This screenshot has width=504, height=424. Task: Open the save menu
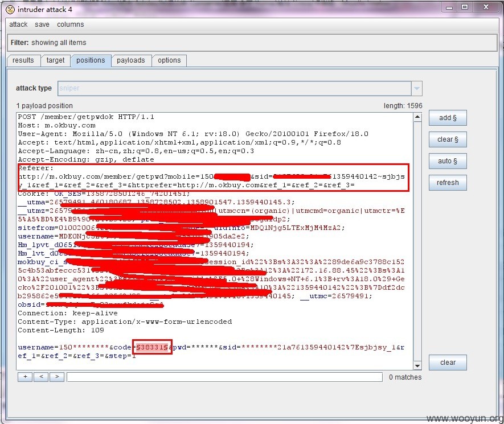tap(42, 24)
